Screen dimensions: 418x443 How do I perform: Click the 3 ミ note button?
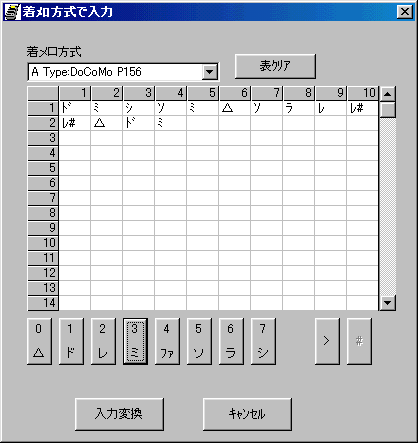pyautogui.click(x=135, y=341)
